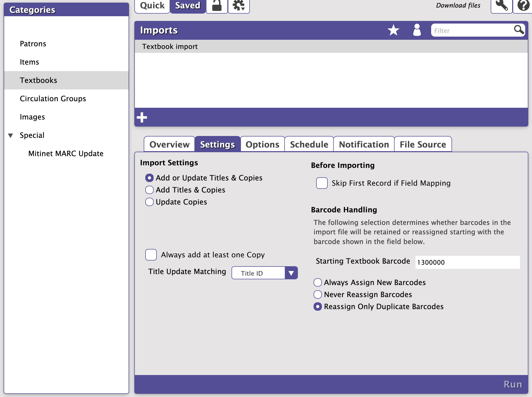Click the magnifying glass search icon

518,30
